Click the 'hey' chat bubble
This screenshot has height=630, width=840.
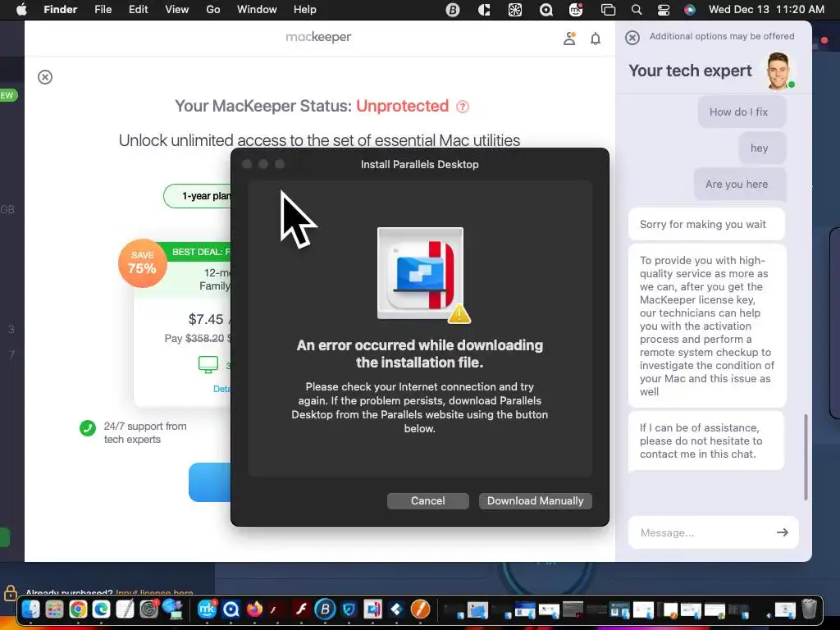[762, 148]
